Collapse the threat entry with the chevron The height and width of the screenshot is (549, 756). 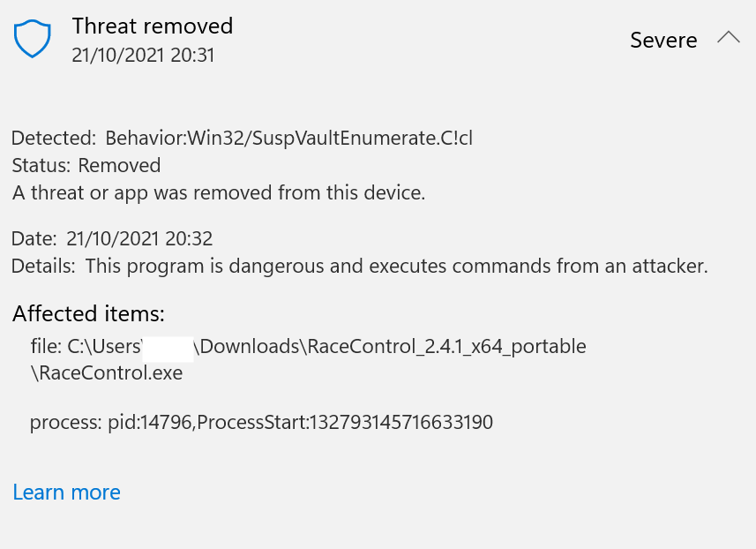click(729, 38)
